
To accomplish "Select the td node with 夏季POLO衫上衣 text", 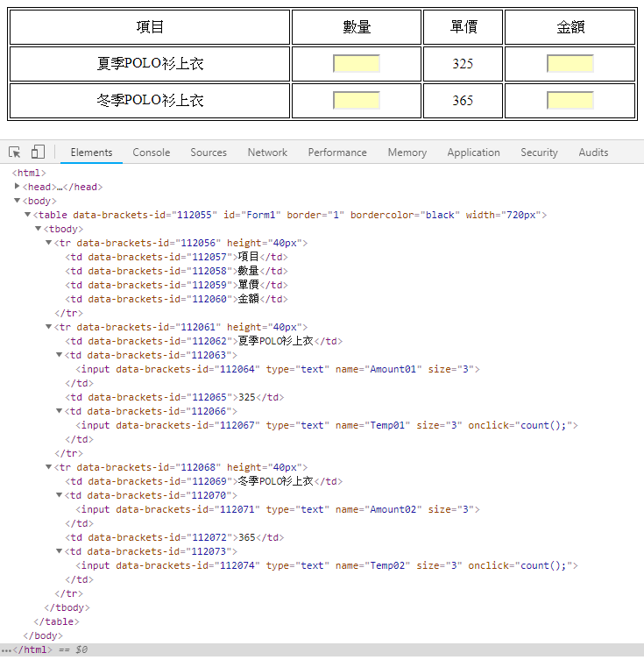I will pyautogui.click(x=204, y=341).
